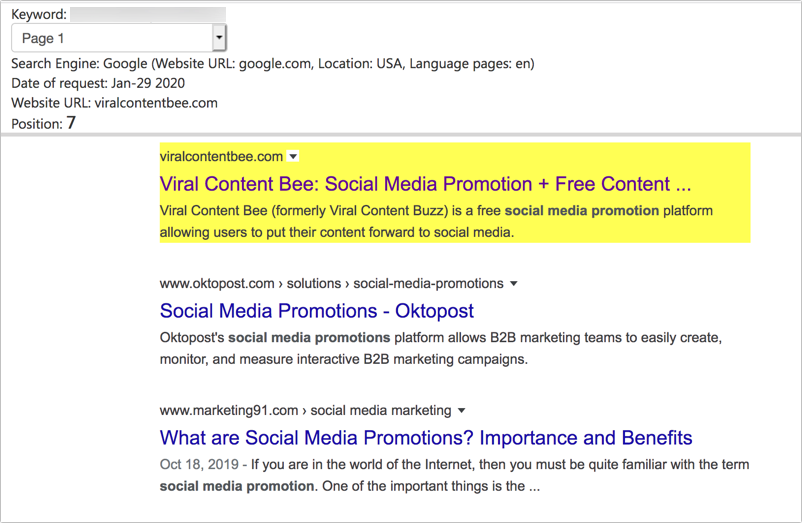Expand the arrow after marketing91.com social media marketing
802x523 pixels.
461,411
